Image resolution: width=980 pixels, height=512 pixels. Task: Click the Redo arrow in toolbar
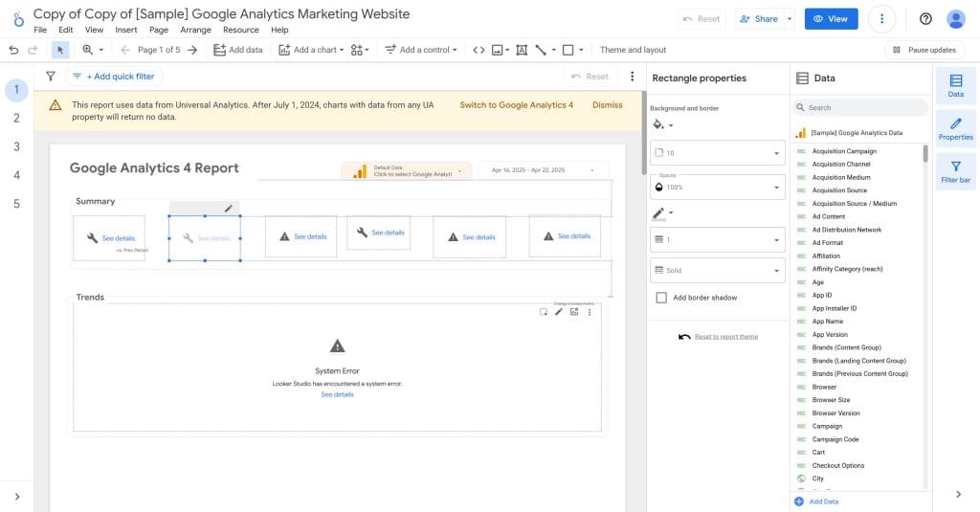click(x=33, y=50)
